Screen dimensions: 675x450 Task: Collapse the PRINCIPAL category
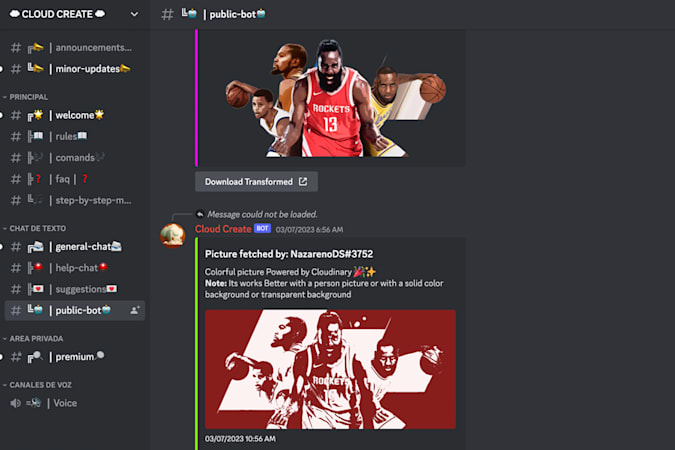click(26, 97)
